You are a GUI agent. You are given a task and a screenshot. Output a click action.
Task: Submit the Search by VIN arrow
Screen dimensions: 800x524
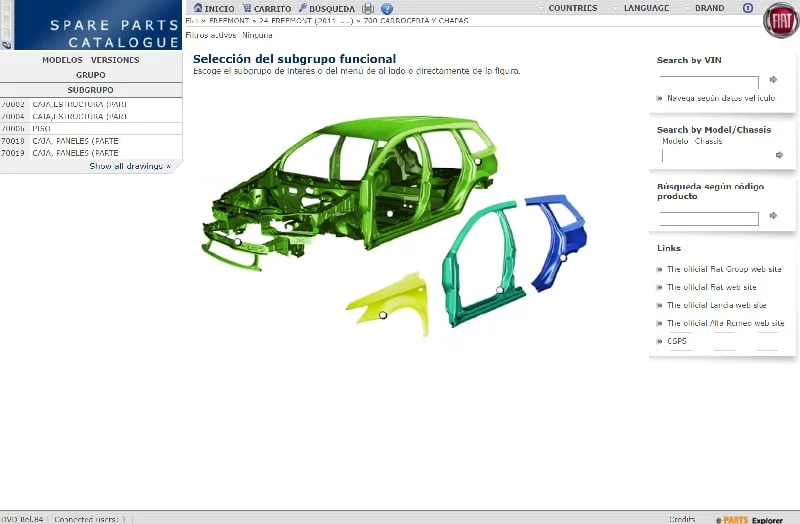774,79
